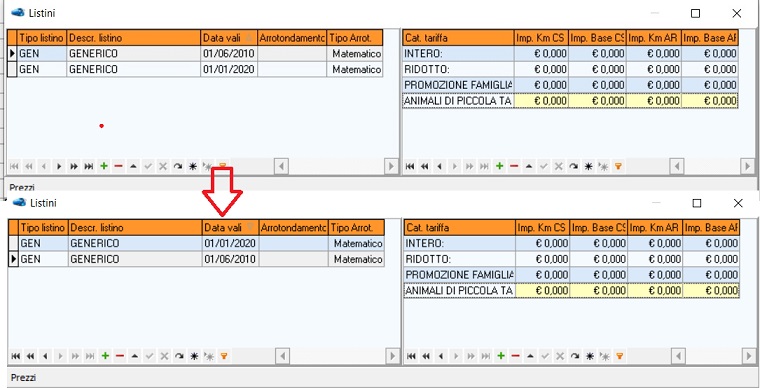Click right scroll arrow of upper listini grid
Screen dimensions: 760x388
[391, 167]
